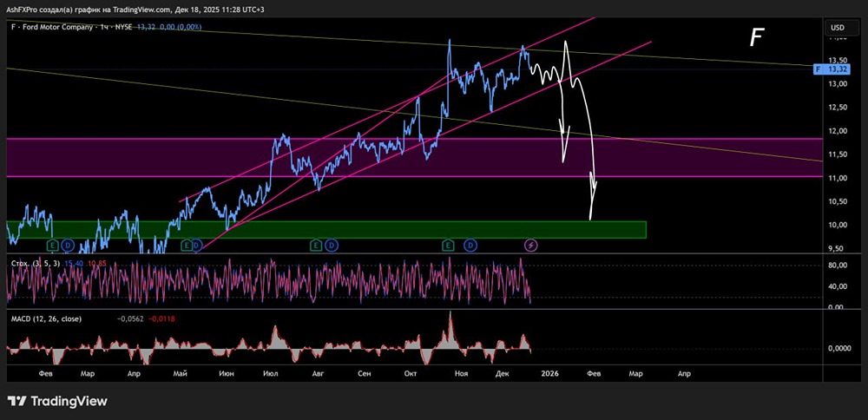Select the dividend D marker near Авг
Screen dimensions: 868x420
(x=331, y=245)
